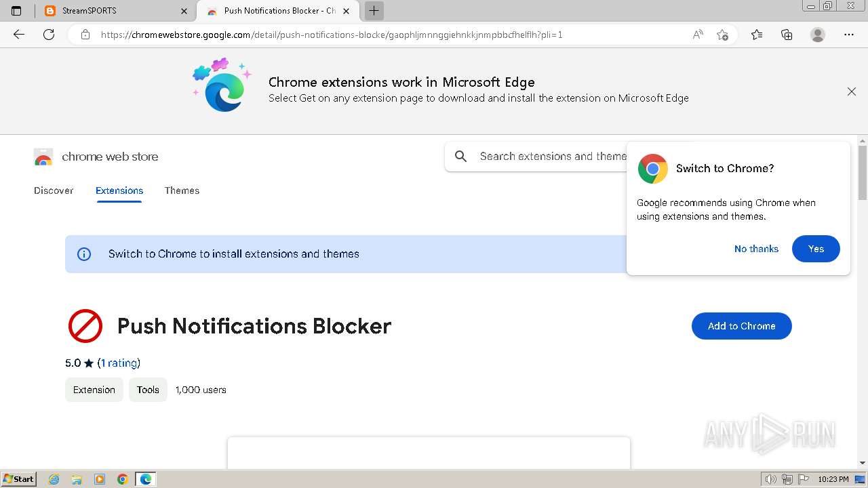
Task: Click the Push Notifications Blocker icon
Action: (x=85, y=326)
